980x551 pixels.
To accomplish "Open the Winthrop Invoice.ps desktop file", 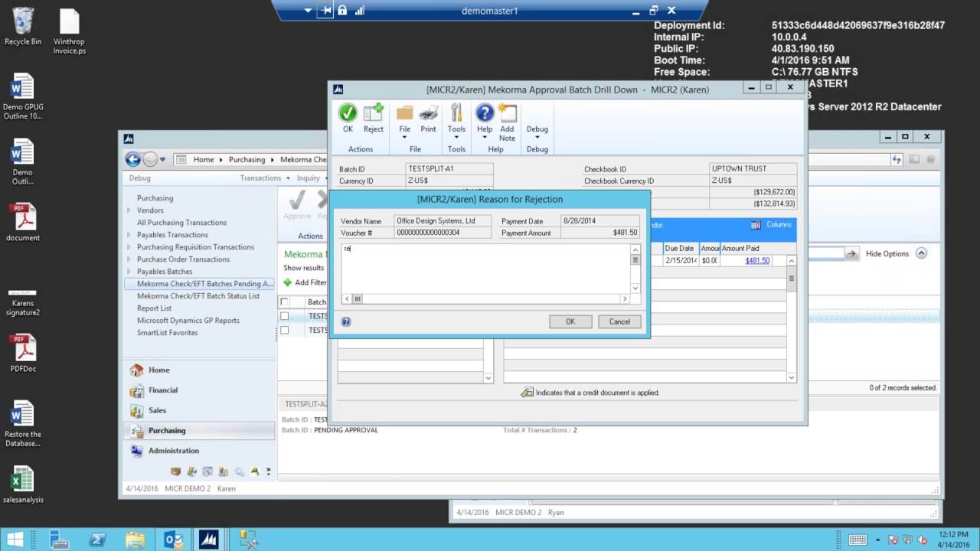I will click(x=69, y=31).
